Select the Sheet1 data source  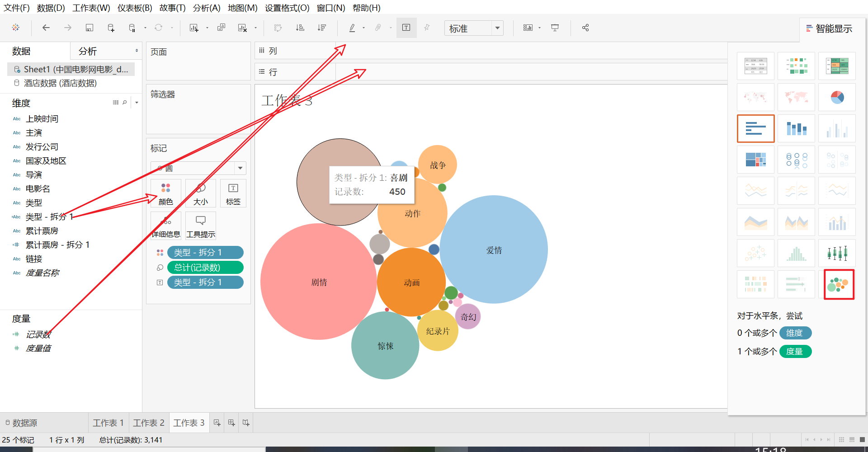[x=71, y=69]
